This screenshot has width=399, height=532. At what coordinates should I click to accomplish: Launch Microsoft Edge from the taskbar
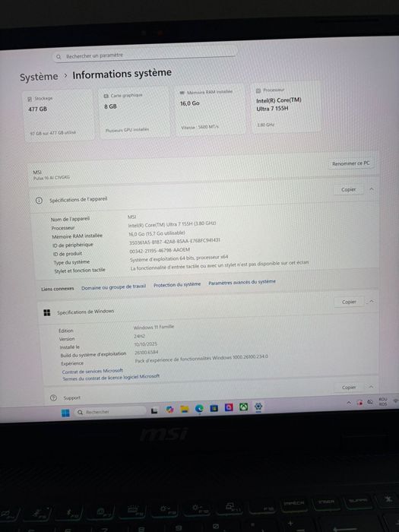pos(199,409)
